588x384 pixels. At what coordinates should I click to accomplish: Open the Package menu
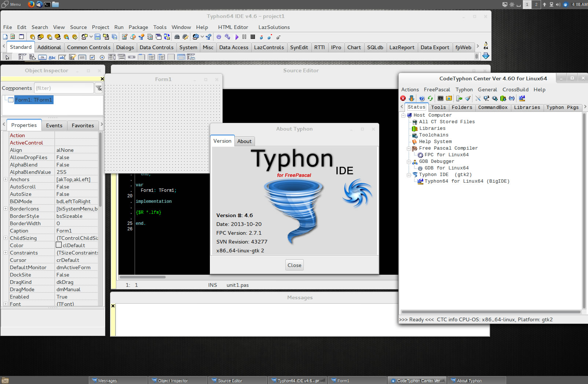pyautogui.click(x=138, y=27)
